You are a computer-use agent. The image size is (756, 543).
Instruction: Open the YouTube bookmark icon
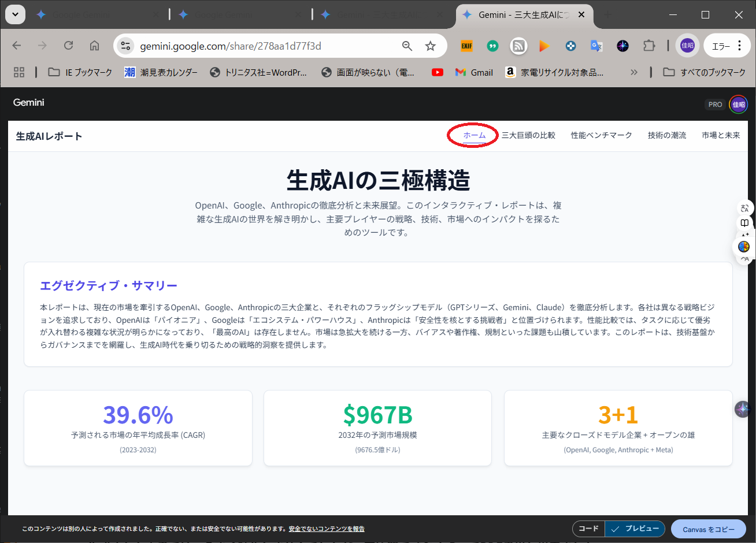438,72
